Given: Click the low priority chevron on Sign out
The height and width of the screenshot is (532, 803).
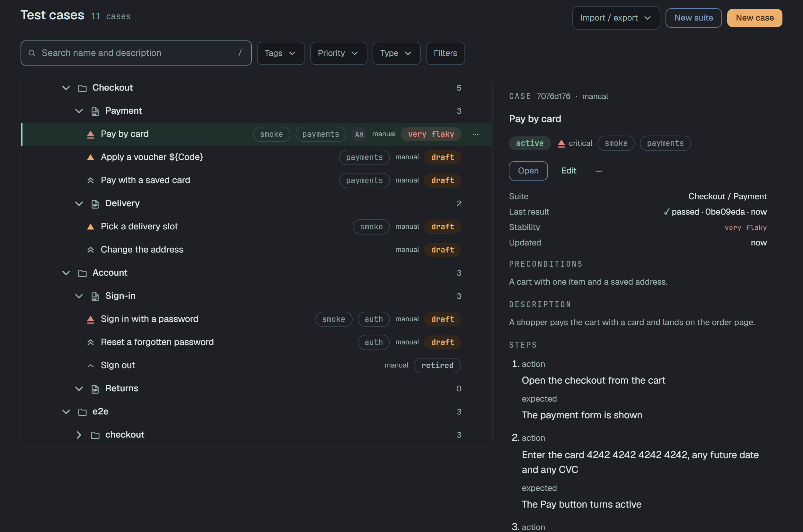Looking at the screenshot, I should coord(91,366).
